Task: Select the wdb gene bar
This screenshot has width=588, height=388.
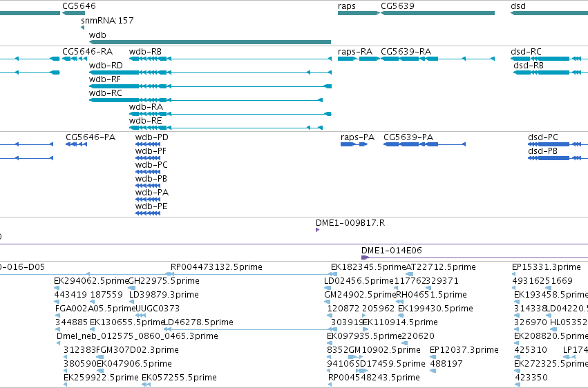Action: (210, 42)
